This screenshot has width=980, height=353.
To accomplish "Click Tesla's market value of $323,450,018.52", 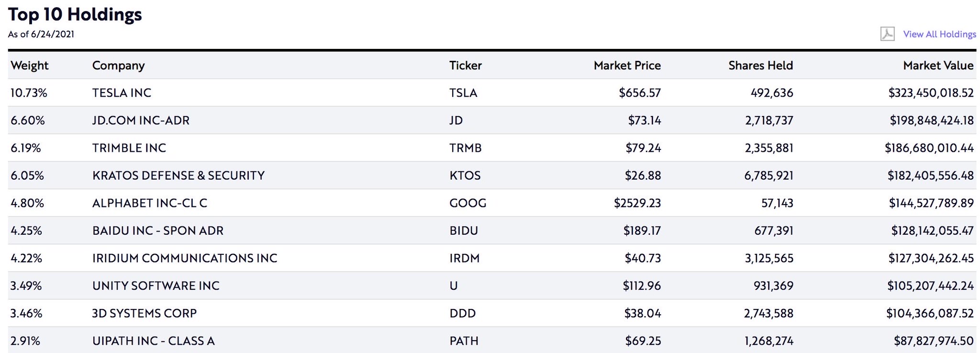I will [931, 93].
